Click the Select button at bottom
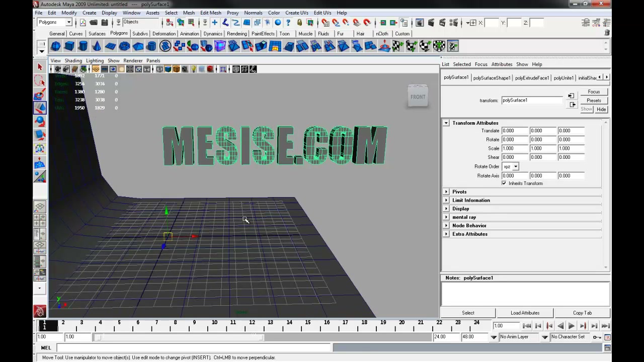 [468, 313]
